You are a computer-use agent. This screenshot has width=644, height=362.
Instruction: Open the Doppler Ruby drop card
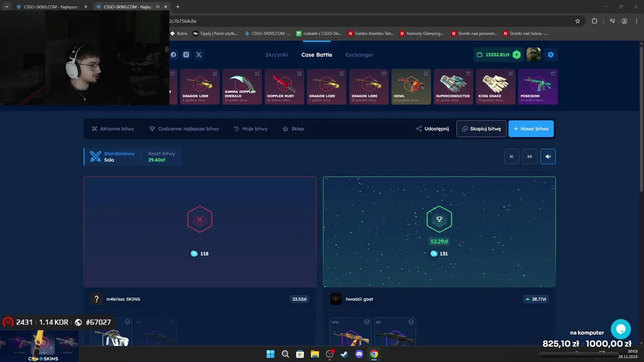[x=284, y=86]
